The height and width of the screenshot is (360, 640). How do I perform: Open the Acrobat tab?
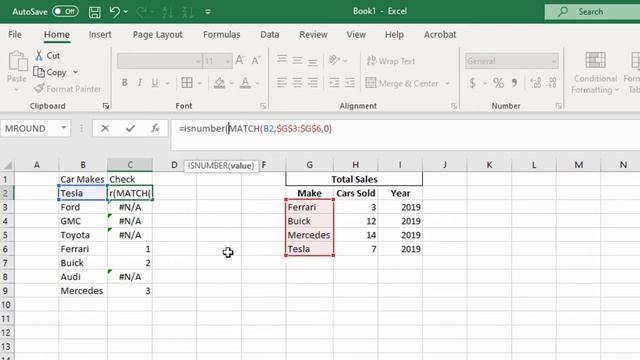coord(440,35)
